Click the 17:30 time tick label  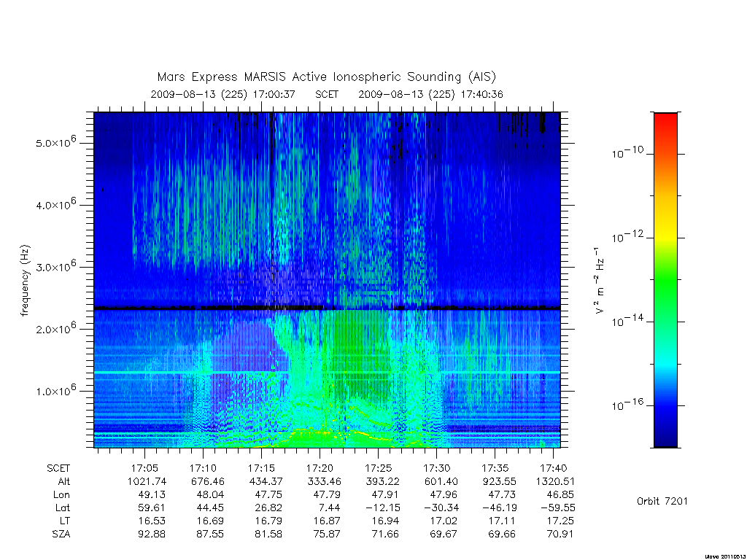437,468
